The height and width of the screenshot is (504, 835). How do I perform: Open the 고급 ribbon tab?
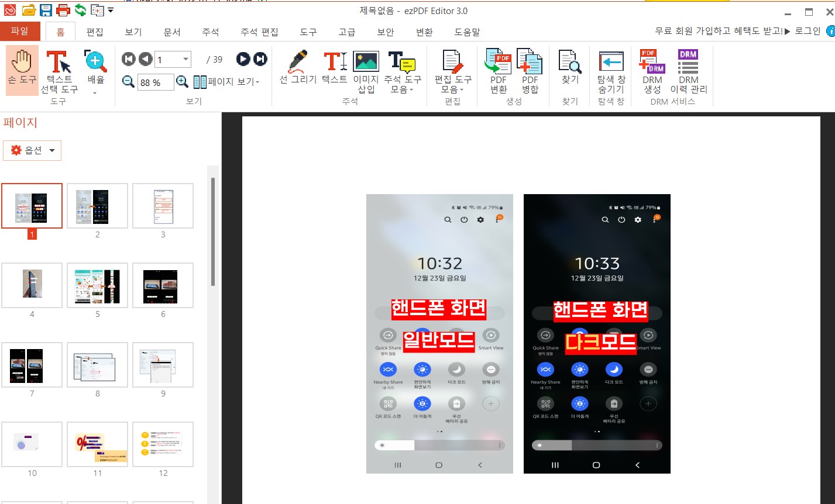click(x=347, y=32)
